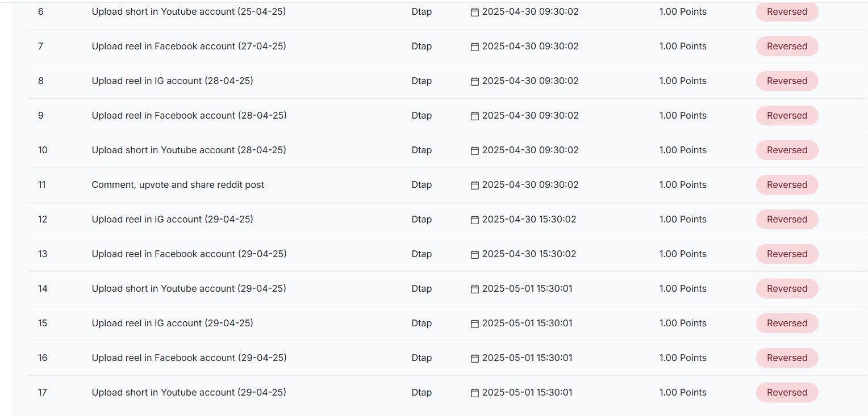Select 'Upload short in Youtube account (25-04-25)'
The image size is (868, 416).
click(x=189, y=11)
